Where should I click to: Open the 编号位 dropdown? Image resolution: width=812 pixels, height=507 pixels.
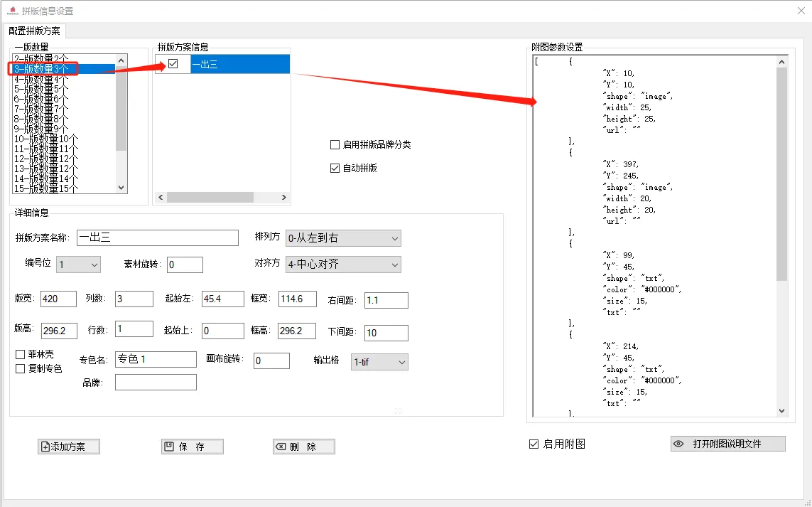coord(78,265)
